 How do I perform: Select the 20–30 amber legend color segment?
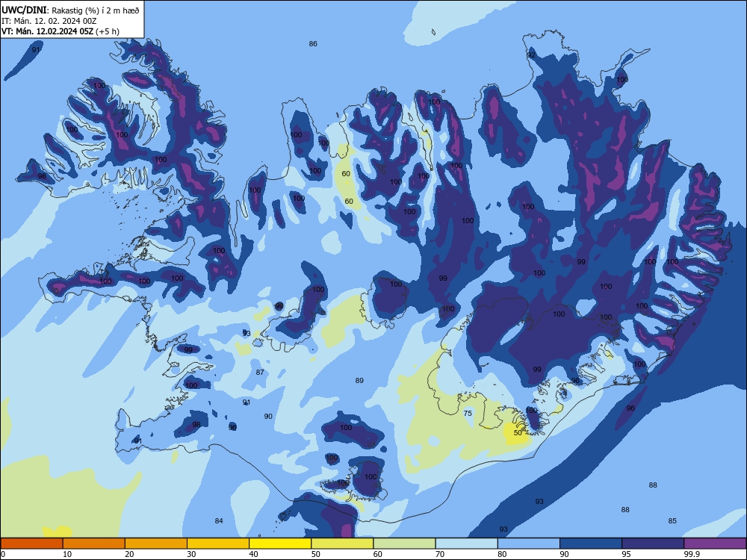(x=156, y=544)
